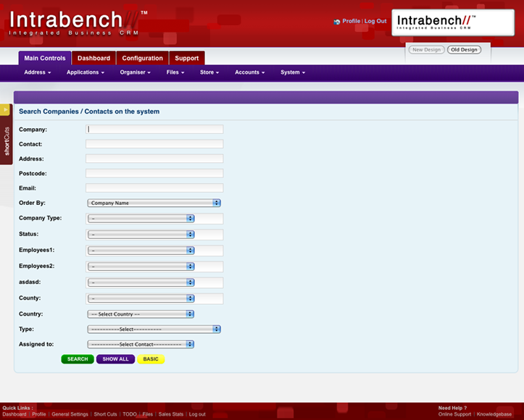Expand the System menu
The height and width of the screenshot is (420, 524).
point(292,72)
